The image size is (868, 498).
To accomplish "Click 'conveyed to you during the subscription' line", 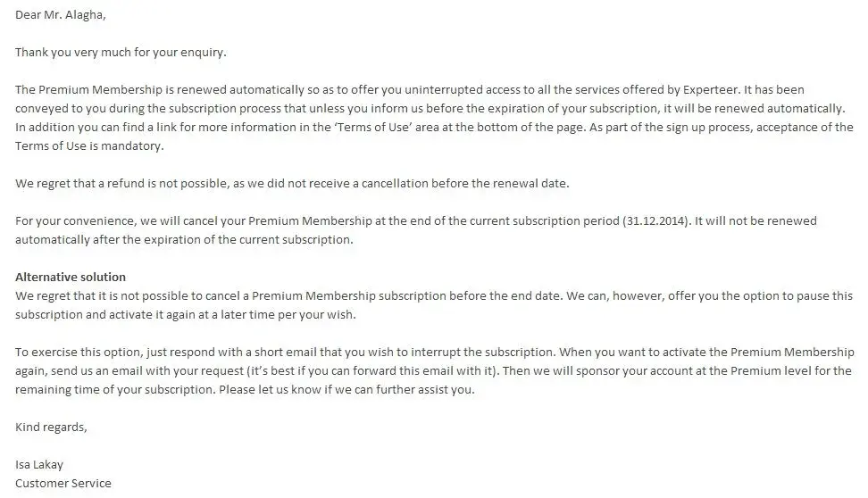I will [134, 109].
